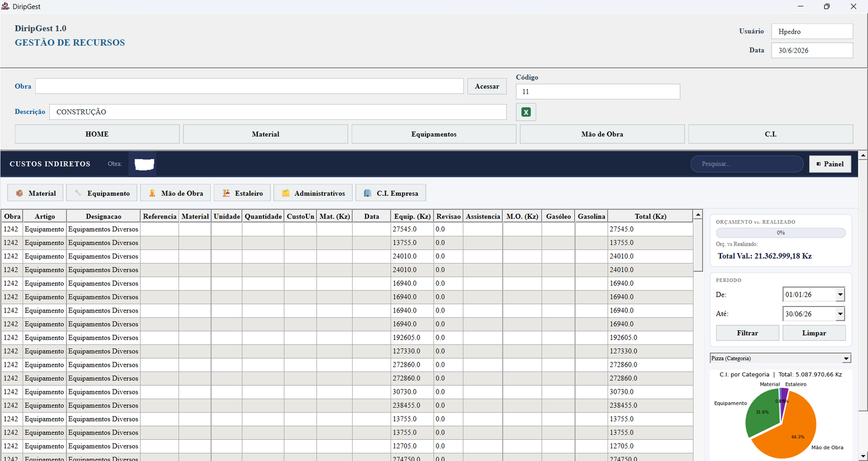This screenshot has width=868, height=461.
Task: Click the green Excel export icon
Action: point(526,112)
